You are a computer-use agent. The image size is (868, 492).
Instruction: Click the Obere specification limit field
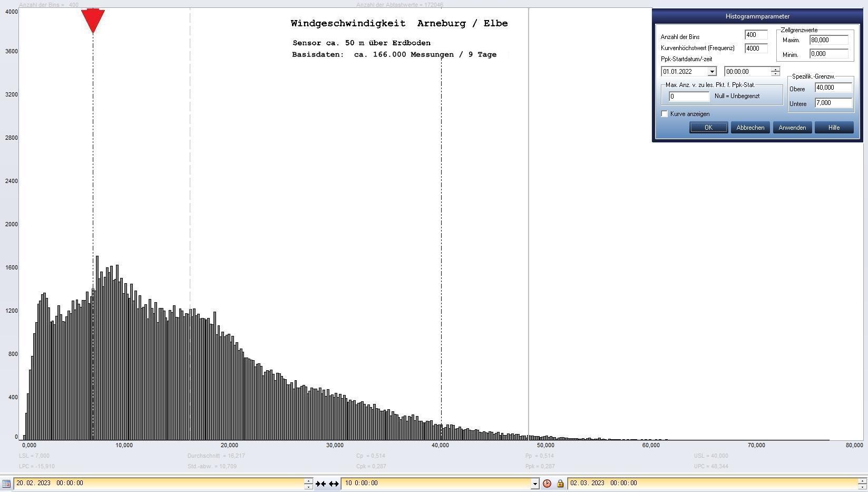[833, 88]
